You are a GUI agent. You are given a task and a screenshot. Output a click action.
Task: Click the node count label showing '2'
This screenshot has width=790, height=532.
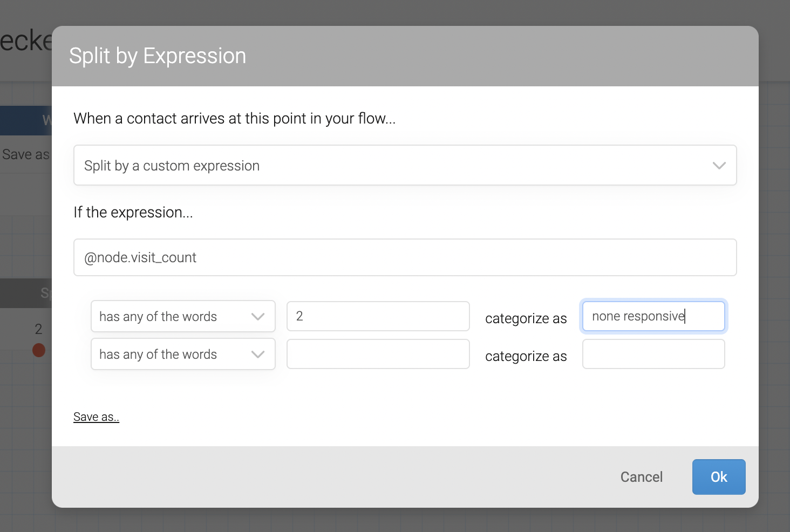38,328
